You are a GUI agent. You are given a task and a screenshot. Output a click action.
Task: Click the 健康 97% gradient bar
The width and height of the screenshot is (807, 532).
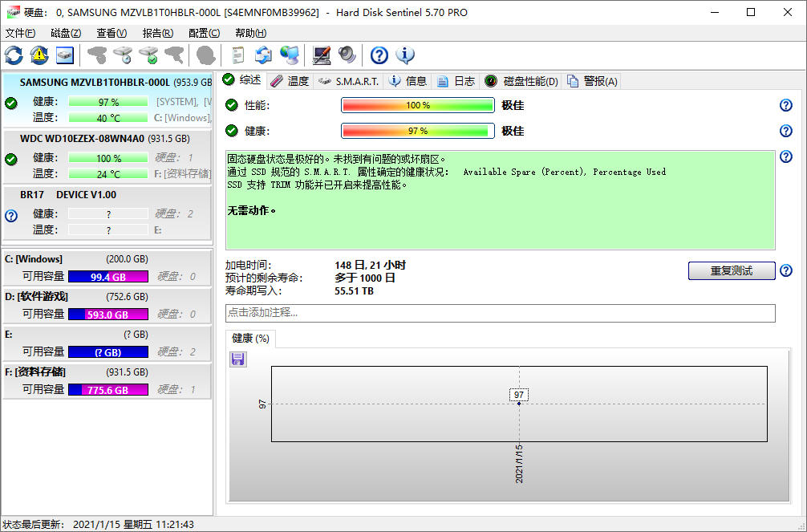point(417,131)
